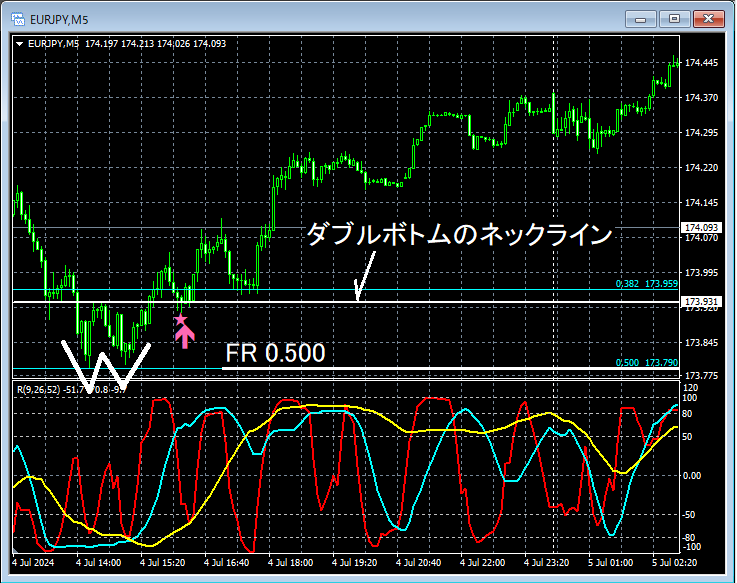Screen dimensions: 737x583
Task: Click the 173.995 price scale label
Action: pos(701,273)
